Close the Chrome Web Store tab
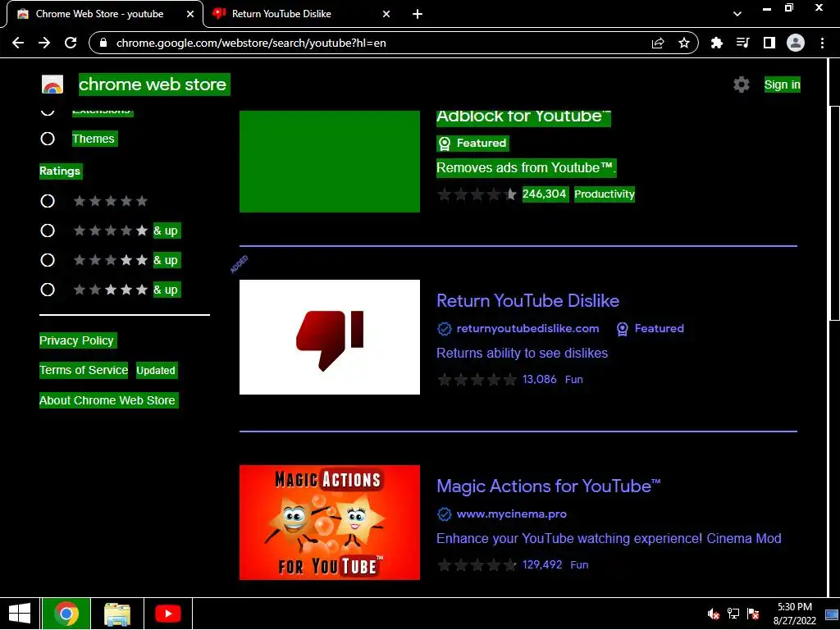This screenshot has height=630, width=840. [x=190, y=14]
